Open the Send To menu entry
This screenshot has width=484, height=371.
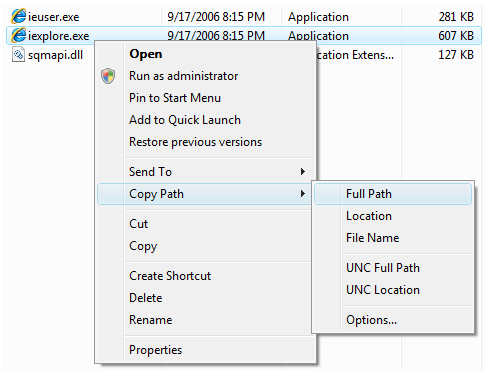click(150, 172)
